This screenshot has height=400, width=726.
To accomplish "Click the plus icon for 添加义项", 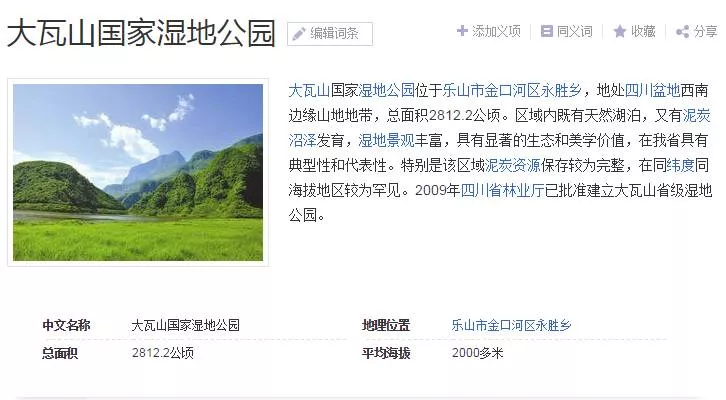I will tap(462, 31).
